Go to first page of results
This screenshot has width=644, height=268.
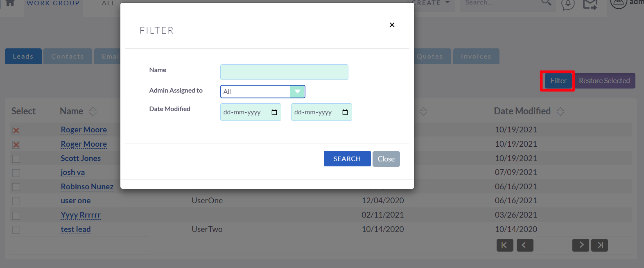[505, 245]
